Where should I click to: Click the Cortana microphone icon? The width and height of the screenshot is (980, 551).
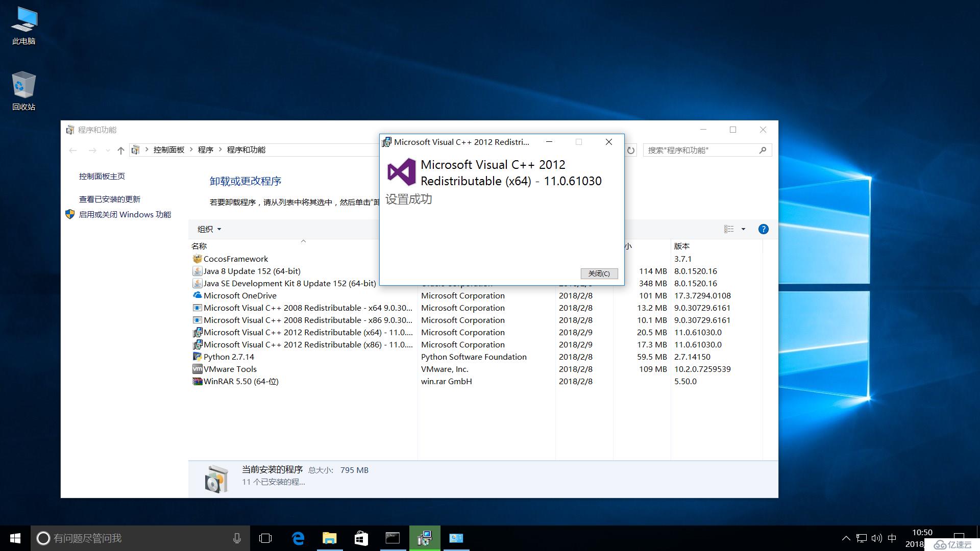pyautogui.click(x=237, y=538)
